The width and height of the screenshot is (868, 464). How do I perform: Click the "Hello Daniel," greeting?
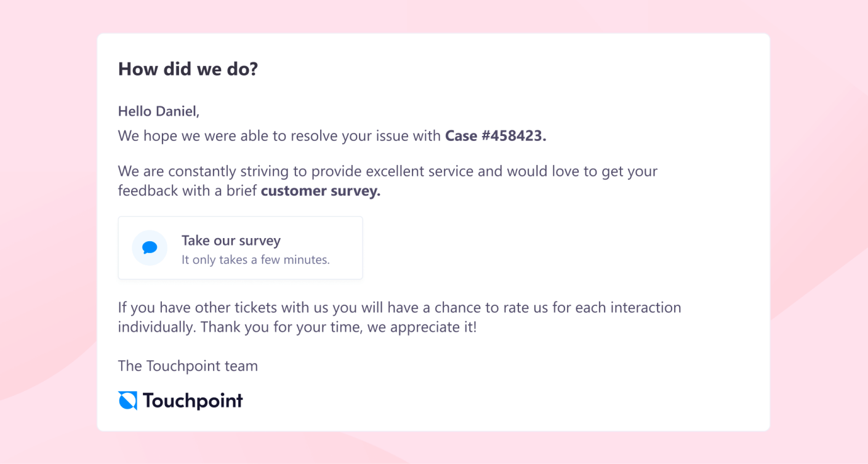(x=159, y=111)
